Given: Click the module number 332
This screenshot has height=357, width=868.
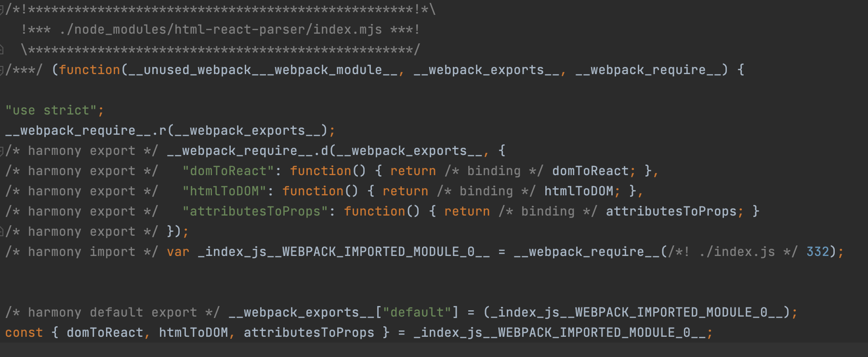Looking at the screenshot, I should click(x=818, y=252).
